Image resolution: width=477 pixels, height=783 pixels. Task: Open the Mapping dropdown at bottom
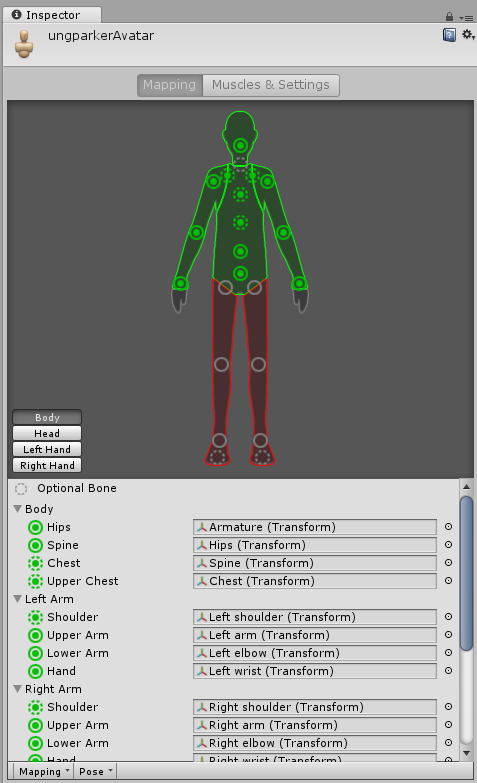tap(42, 772)
